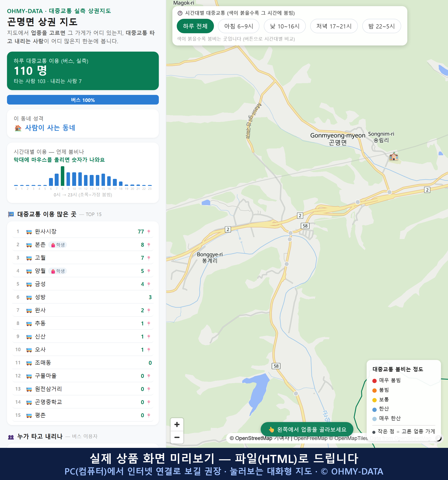Screen dimensions: 448x480
Task: Click the bus icon for 성방
Action: coord(29,297)
